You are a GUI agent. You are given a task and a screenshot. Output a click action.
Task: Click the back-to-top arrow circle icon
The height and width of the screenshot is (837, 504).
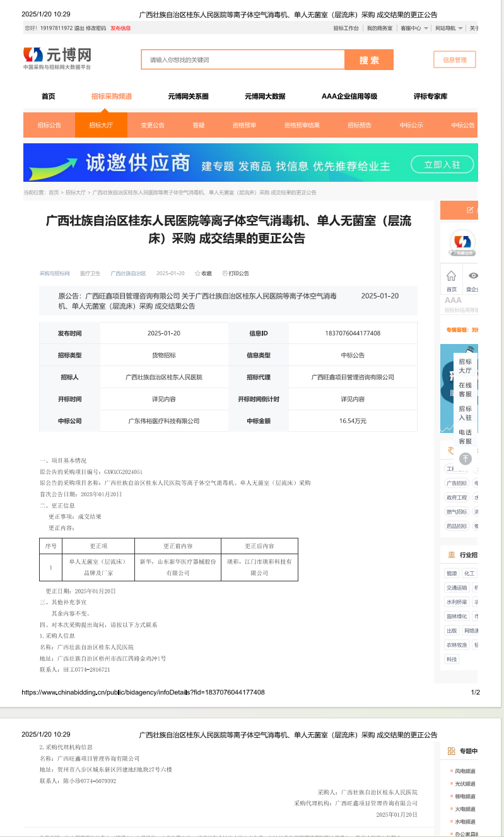pyautogui.click(x=465, y=459)
